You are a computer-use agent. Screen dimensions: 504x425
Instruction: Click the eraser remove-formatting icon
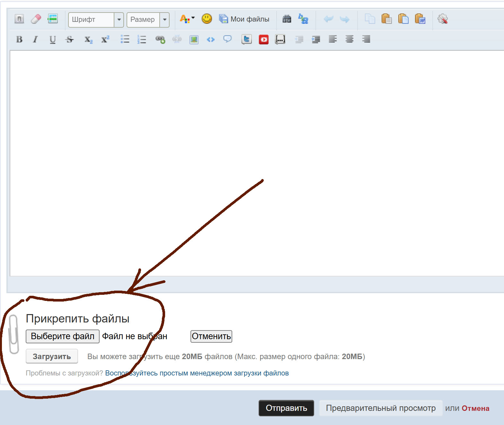(x=36, y=19)
